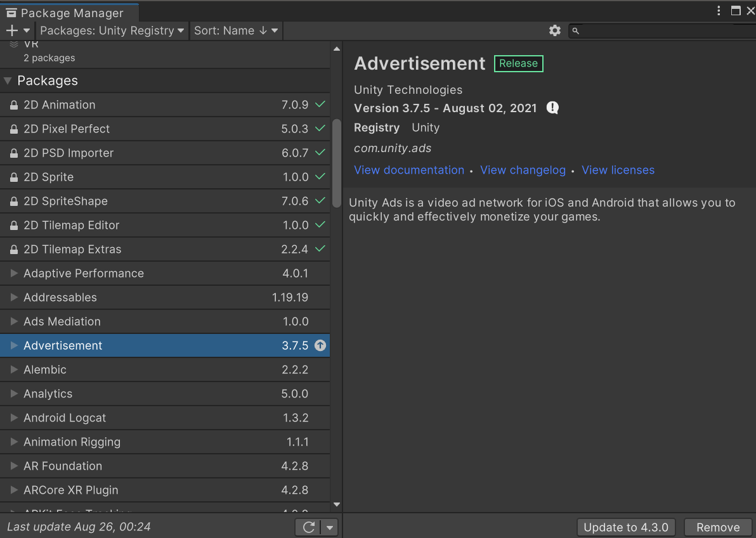Click the green Release tag
Image resolution: width=756 pixels, height=538 pixels.
pyautogui.click(x=518, y=63)
